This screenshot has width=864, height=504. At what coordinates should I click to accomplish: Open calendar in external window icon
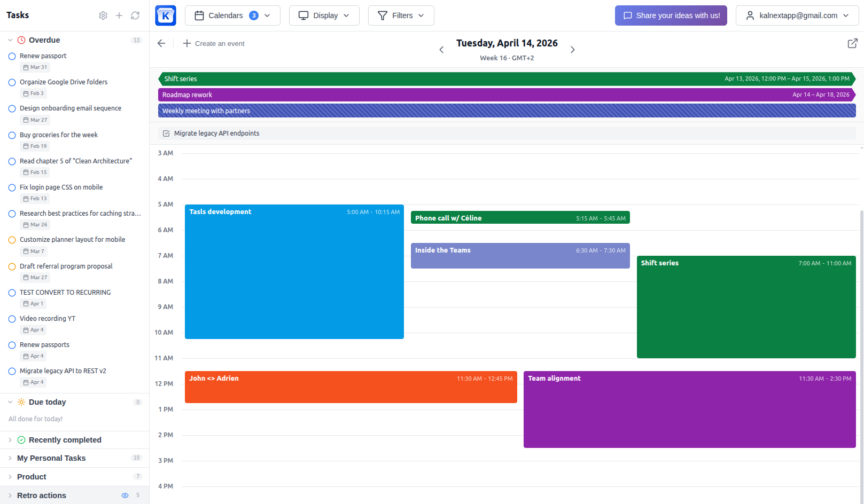pos(852,44)
